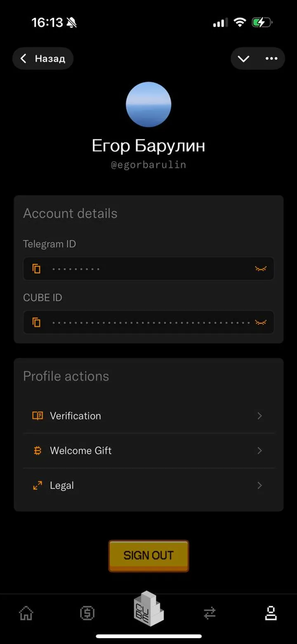This screenshot has width=297, height=644.
Task: Expand the top dropdown chevron
Action: point(243,59)
